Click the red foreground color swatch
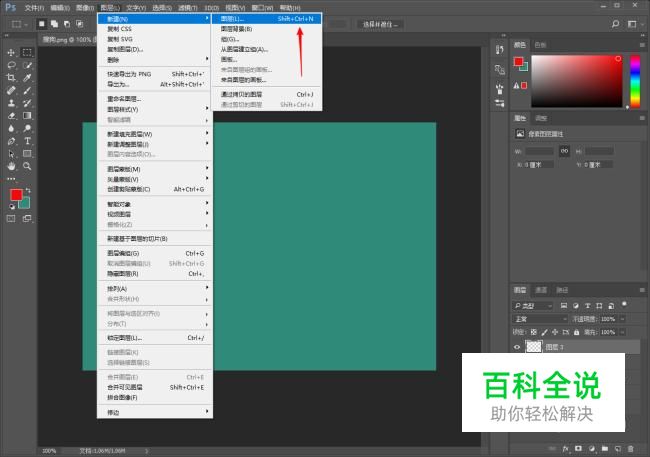This screenshot has width=650, height=457. coord(16,195)
